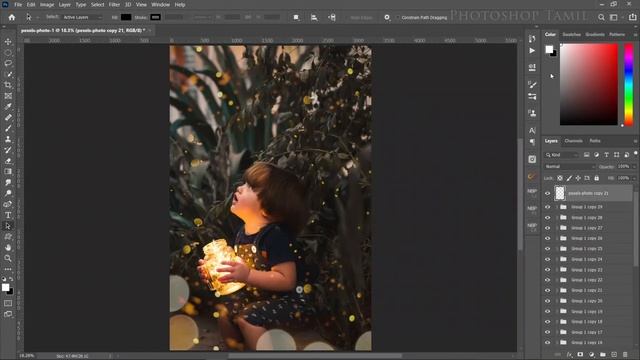
Task: Select the Lasso tool
Action: (8, 63)
